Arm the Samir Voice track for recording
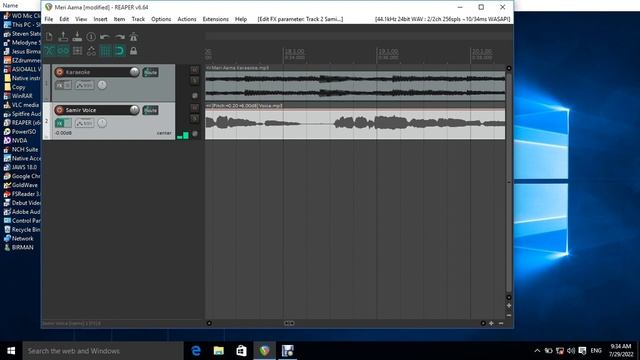Viewport: 640px width, 360px height. click(x=60, y=110)
